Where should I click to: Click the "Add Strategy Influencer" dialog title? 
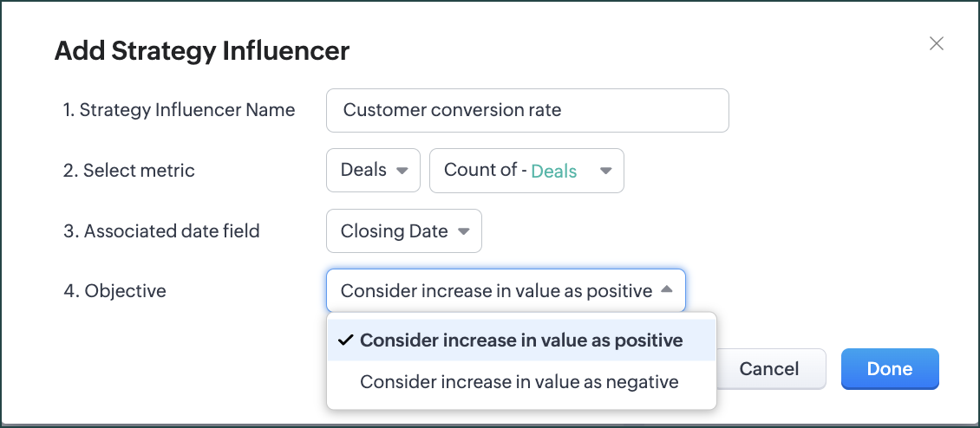(202, 51)
